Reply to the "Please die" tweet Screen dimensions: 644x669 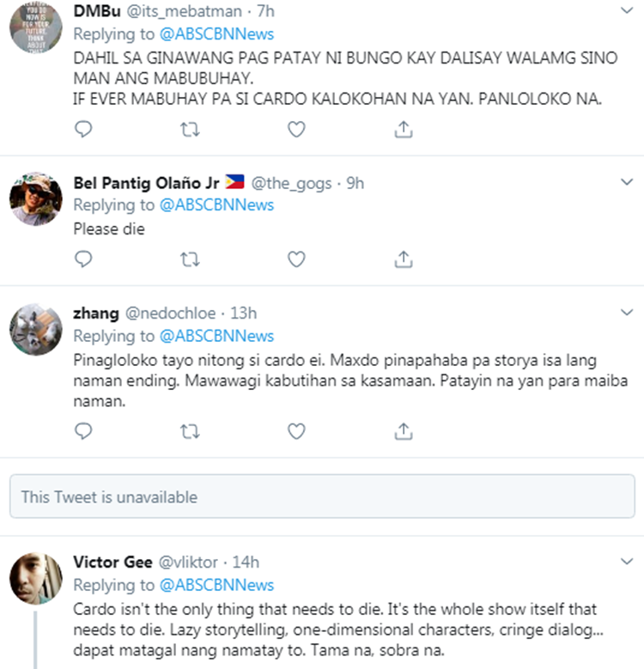(x=83, y=258)
